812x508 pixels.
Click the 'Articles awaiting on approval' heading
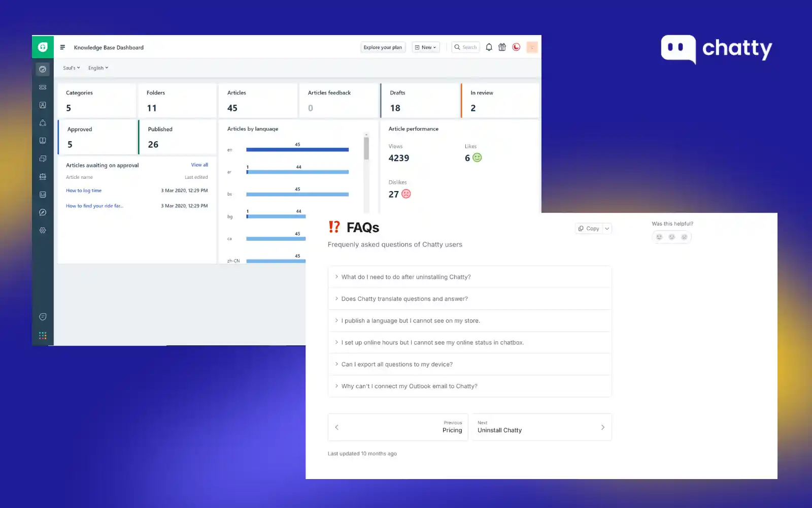pos(102,165)
